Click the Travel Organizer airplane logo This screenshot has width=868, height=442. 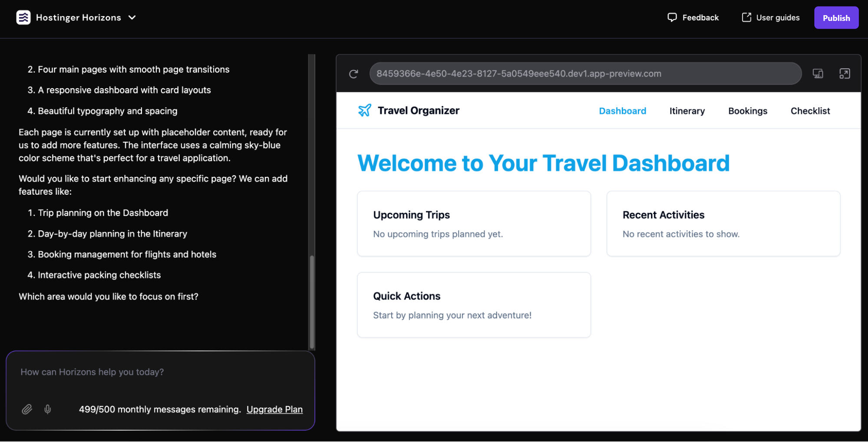coord(364,110)
